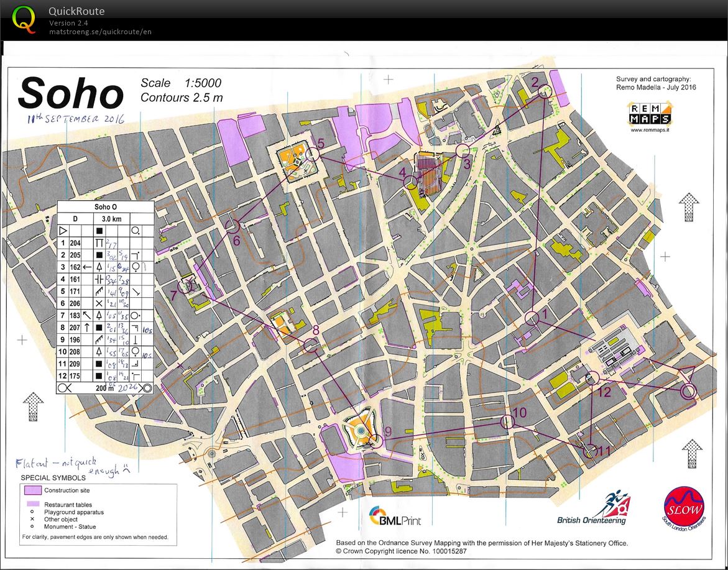Click control circle 3 on the map

coord(463,150)
